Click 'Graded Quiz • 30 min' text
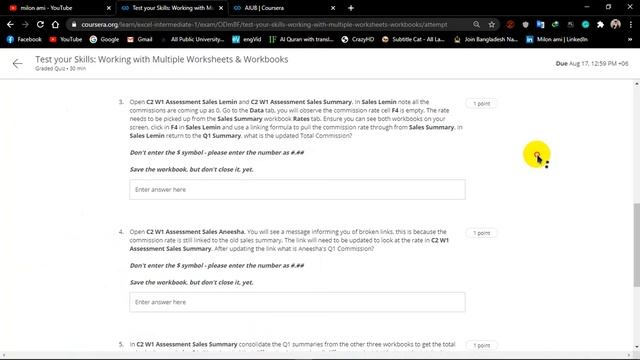 tap(60, 69)
